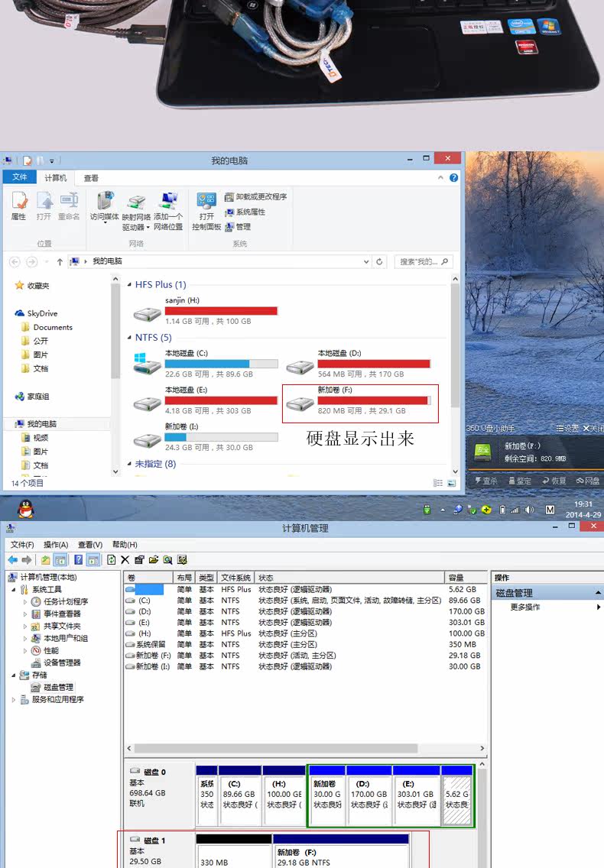Switch to the 计算机 ribbon tab
The width and height of the screenshot is (604, 868).
pos(55,178)
